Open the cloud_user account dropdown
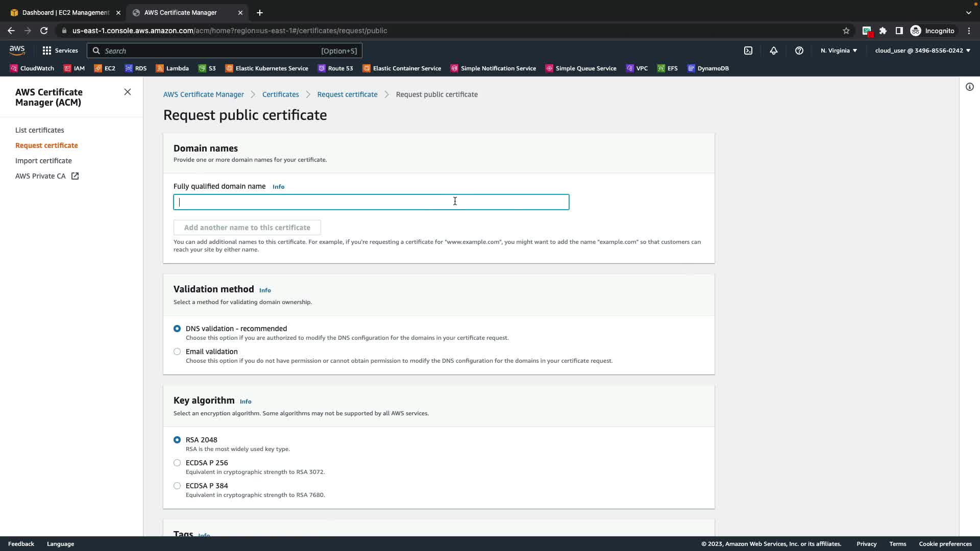This screenshot has height=551, width=980. tap(922, 51)
